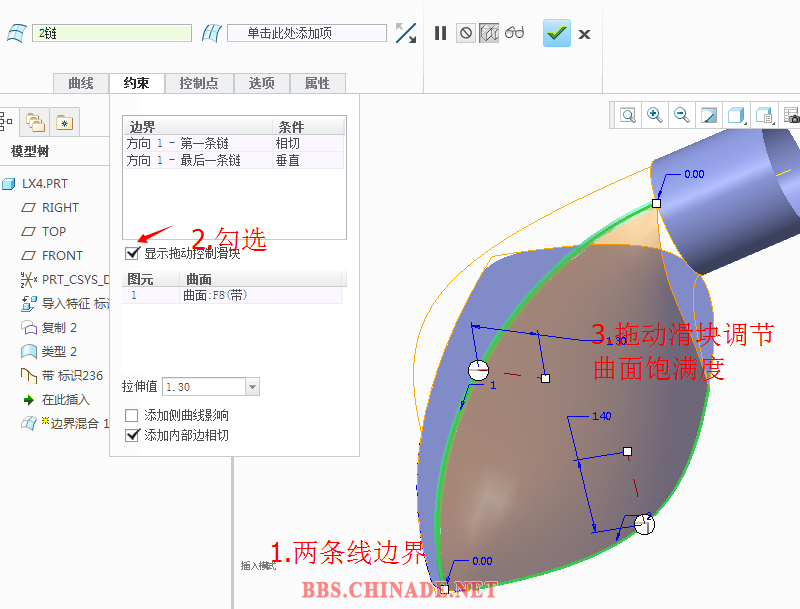Click the refit view icon

click(x=628, y=115)
